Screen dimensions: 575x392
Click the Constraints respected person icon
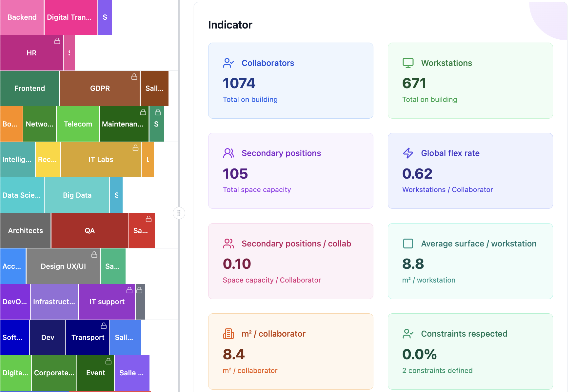(408, 334)
